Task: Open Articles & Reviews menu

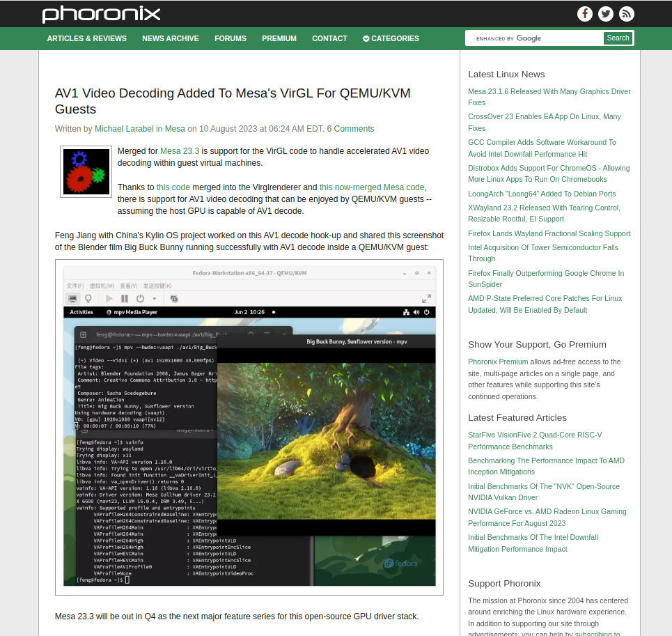Action: 86,38
